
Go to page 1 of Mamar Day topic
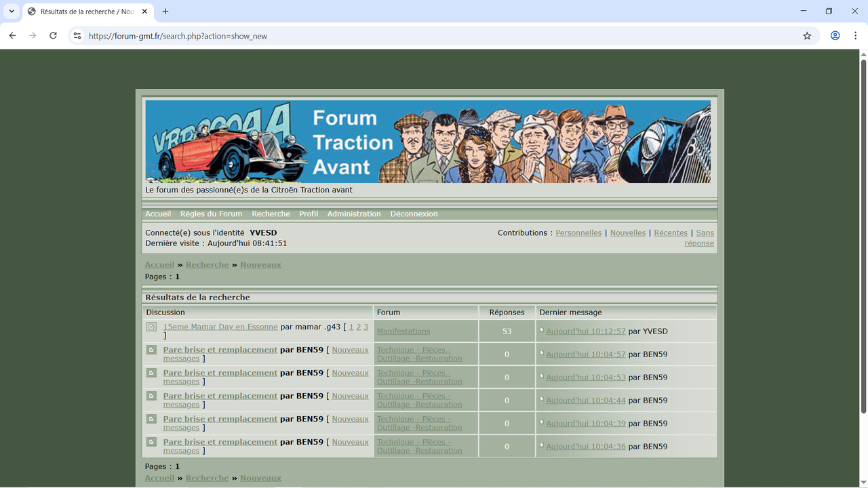pyautogui.click(x=351, y=327)
